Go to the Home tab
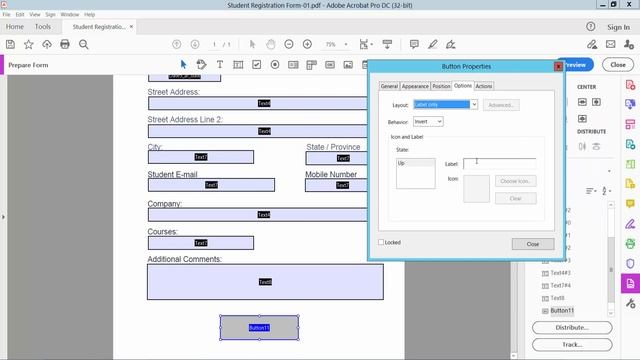The image size is (640, 360). [15, 27]
